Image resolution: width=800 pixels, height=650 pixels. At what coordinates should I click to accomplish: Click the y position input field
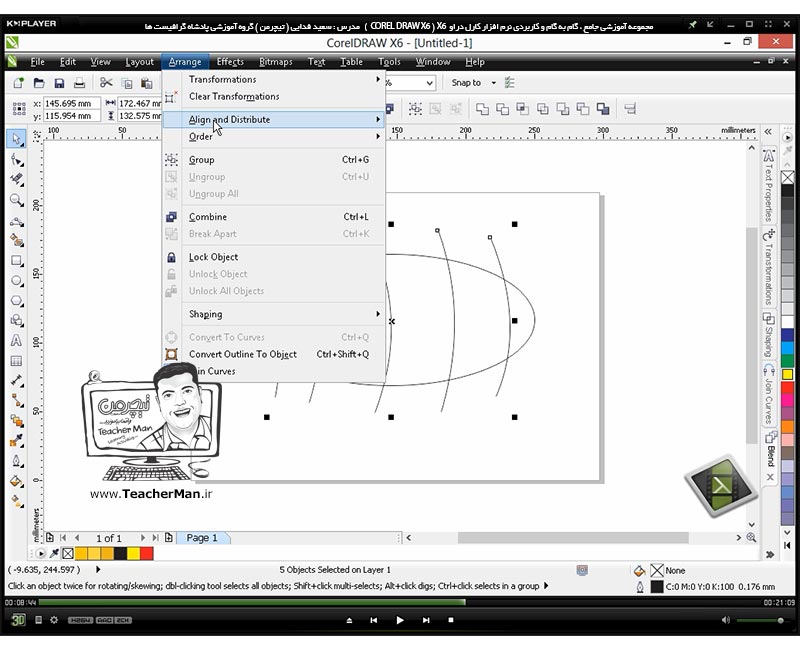click(x=71, y=116)
